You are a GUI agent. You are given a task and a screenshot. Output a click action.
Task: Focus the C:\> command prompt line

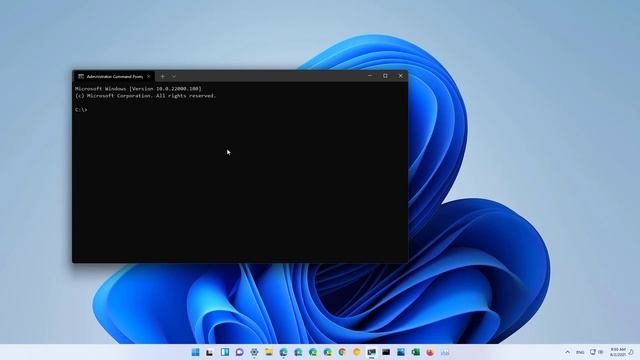point(81,110)
